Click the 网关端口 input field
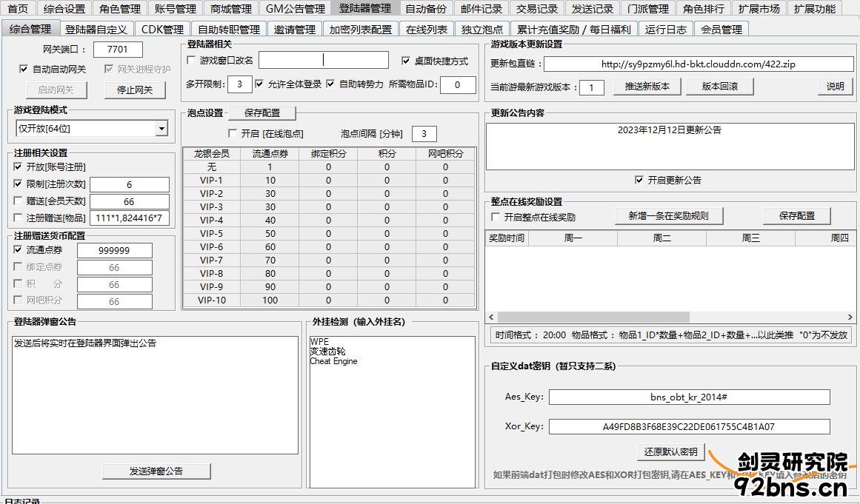 [x=118, y=50]
